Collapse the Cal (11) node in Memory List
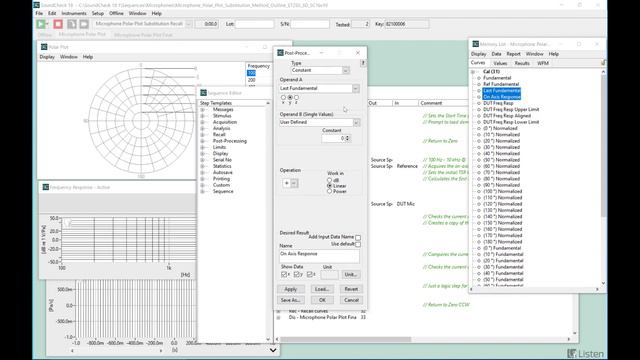Image resolution: width=640 pixels, height=360 pixels. tap(473, 72)
